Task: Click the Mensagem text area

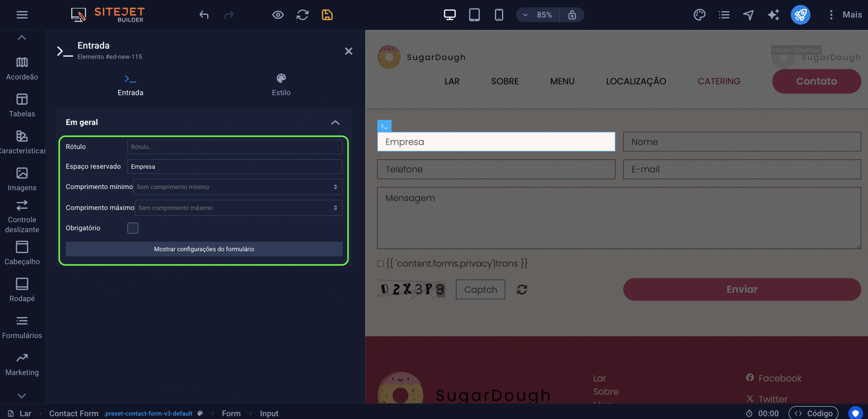Action: (619, 218)
